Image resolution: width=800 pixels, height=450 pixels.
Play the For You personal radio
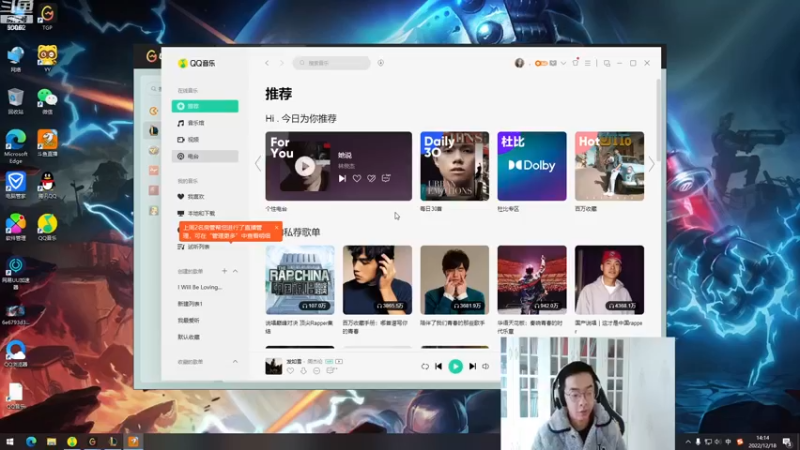coord(305,166)
